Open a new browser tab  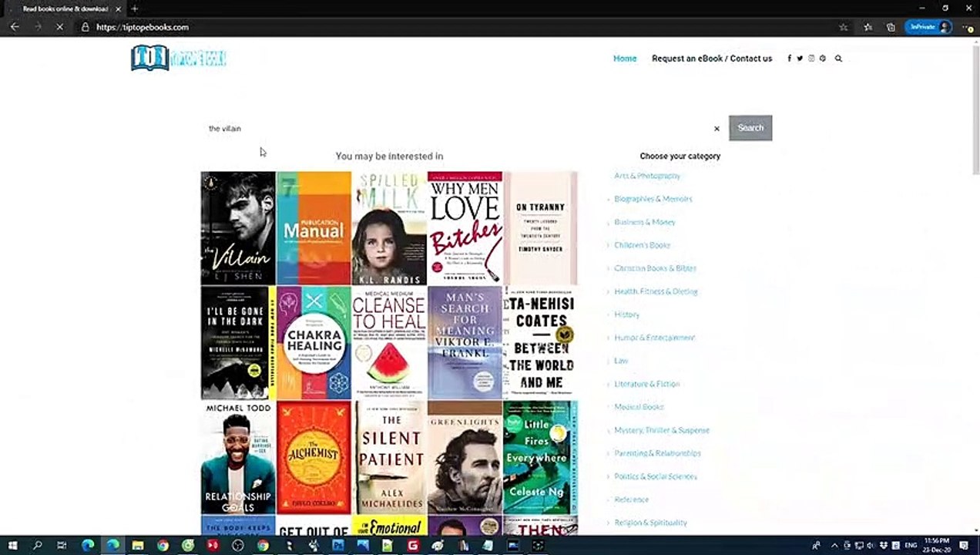click(x=134, y=8)
